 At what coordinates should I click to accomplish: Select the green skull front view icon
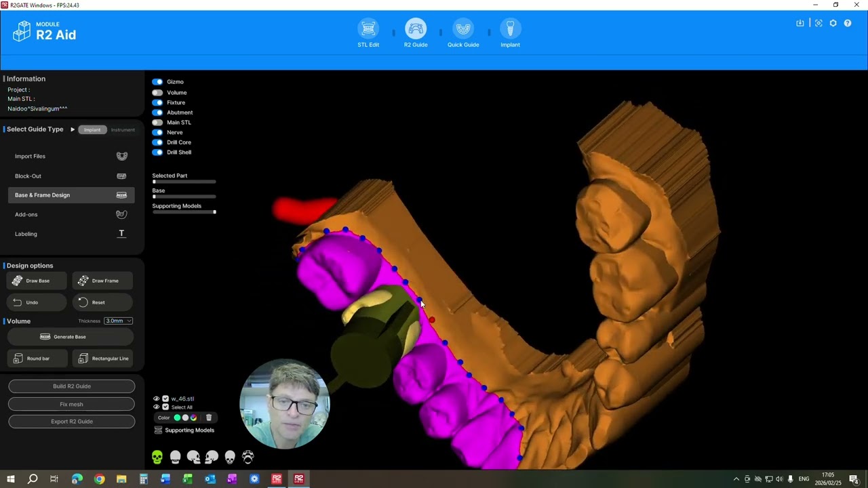click(157, 458)
